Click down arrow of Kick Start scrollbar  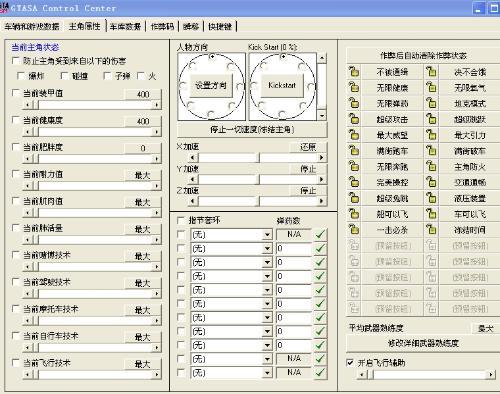pyautogui.click(x=322, y=116)
